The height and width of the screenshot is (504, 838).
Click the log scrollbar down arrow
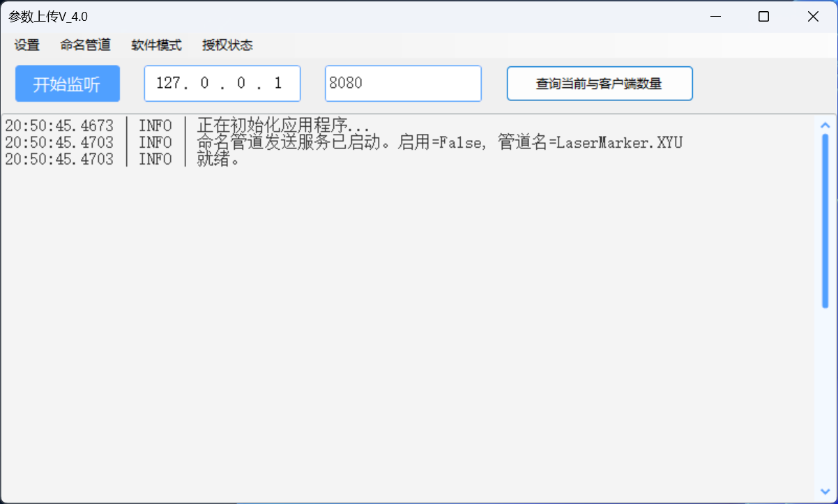pyautogui.click(x=825, y=491)
